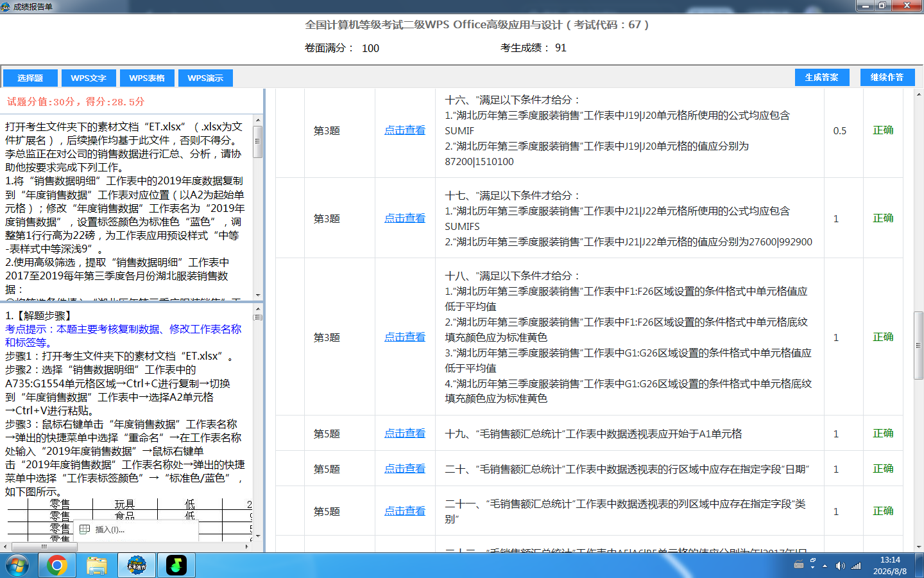
Task: Click the exam title 全国计算机等级考试二级WPS Office
Action: 477,24
